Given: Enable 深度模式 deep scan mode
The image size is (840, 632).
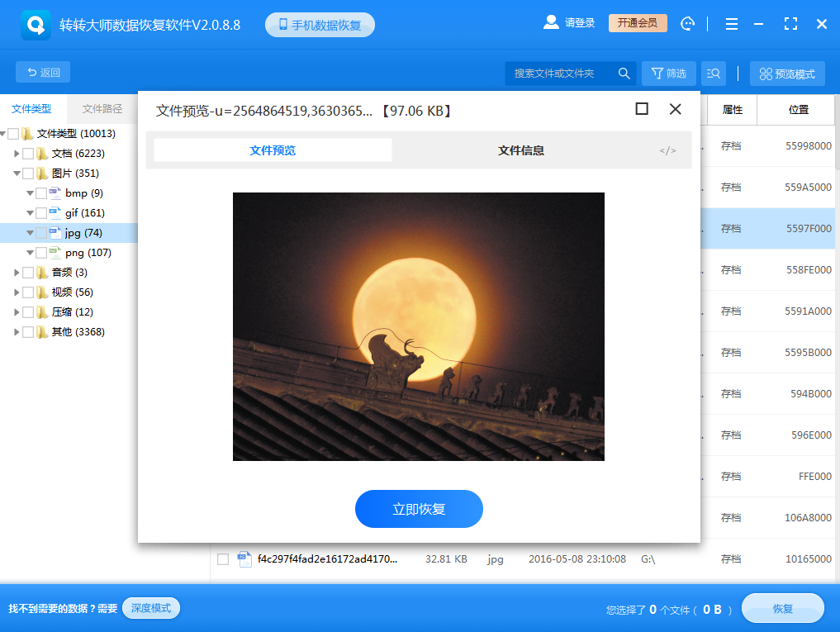Looking at the screenshot, I should (x=150, y=608).
